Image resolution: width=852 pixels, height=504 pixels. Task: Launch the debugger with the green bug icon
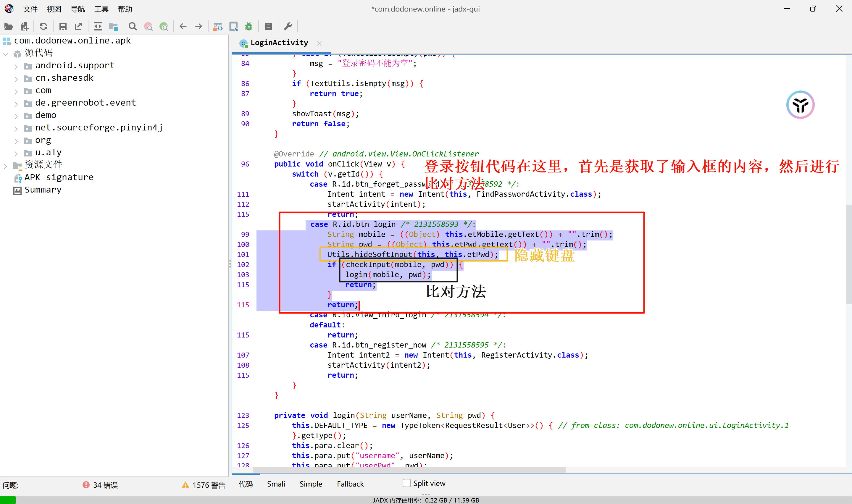click(249, 27)
